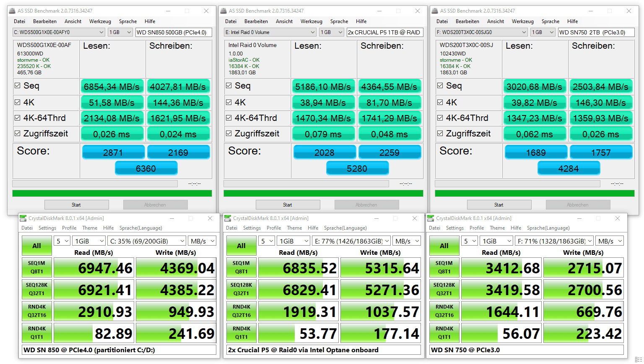Click total score 6360 in SN850 window
The height and width of the screenshot is (364, 644).
[146, 168]
